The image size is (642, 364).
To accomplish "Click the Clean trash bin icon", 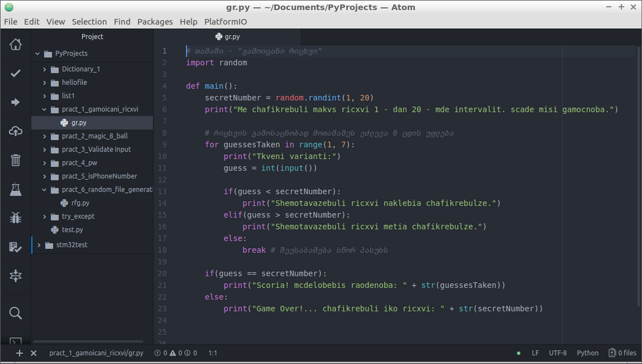I will tap(16, 160).
